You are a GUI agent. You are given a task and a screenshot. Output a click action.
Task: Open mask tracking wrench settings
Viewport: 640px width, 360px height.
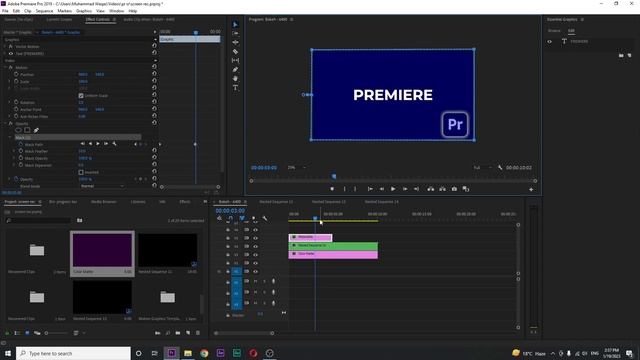(115, 144)
